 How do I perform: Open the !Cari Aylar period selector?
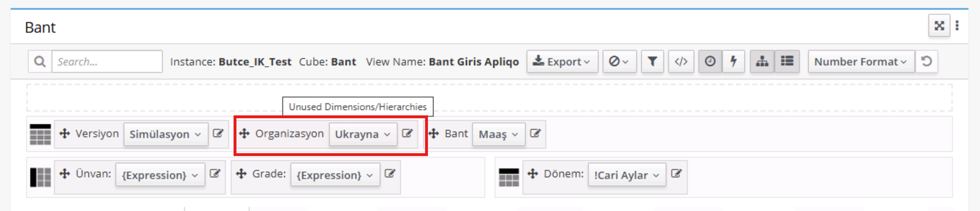[627, 175]
